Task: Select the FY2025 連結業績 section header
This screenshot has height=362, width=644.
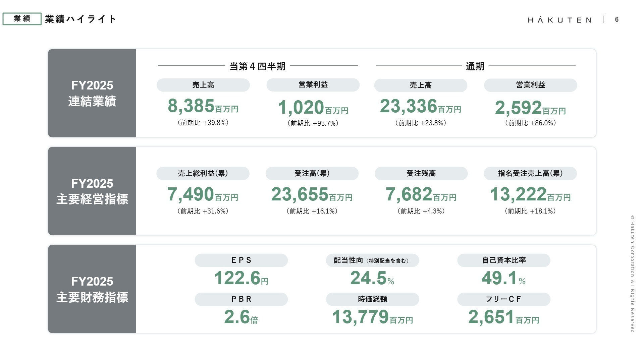Action: [x=92, y=93]
